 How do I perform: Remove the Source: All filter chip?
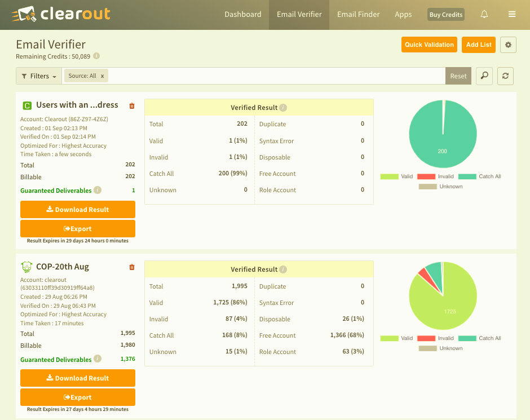[x=102, y=76]
